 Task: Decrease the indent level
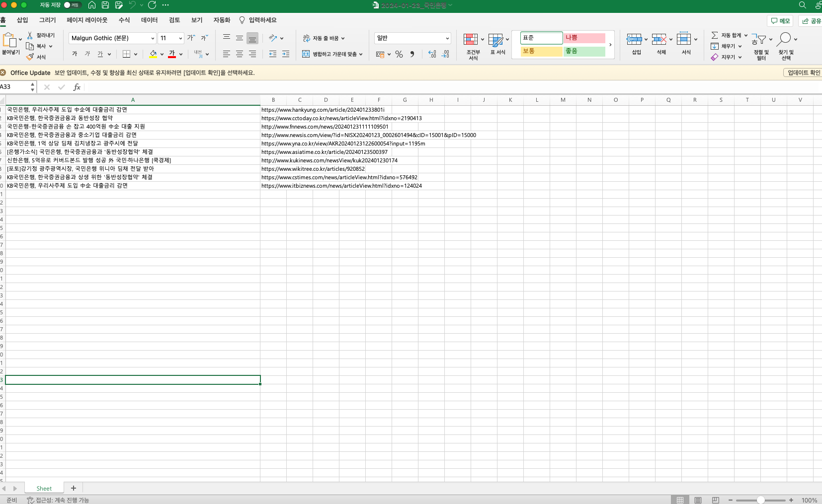[x=273, y=54]
